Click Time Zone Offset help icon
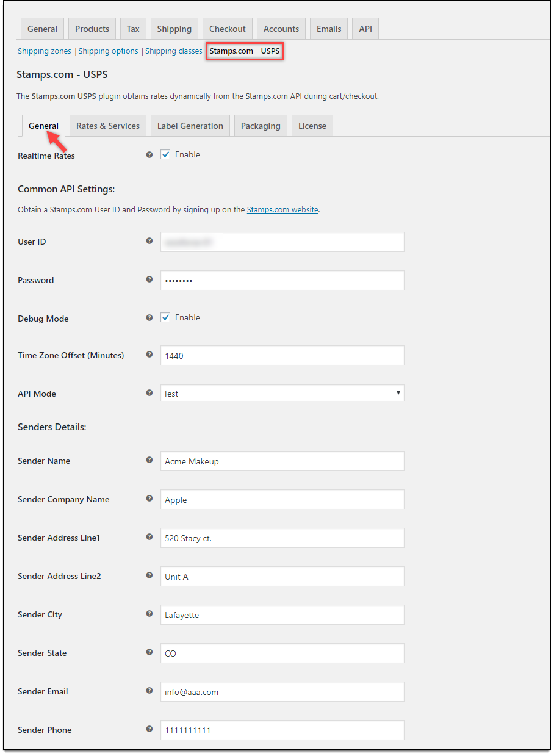The width and height of the screenshot is (554, 756). click(149, 355)
